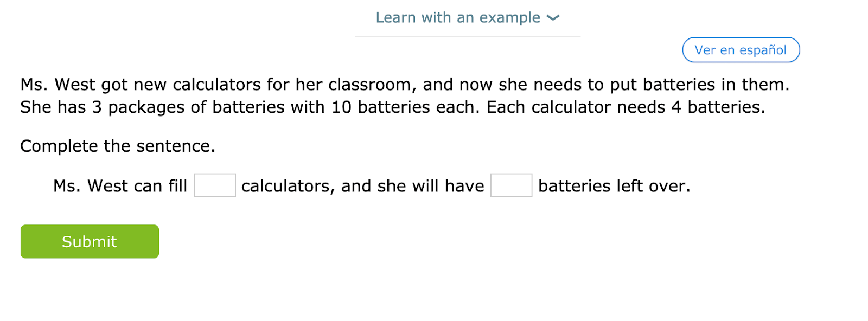This screenshot has height=321, width=868.
Task: Select the batteries left over answer box
Action: point(511,185)
